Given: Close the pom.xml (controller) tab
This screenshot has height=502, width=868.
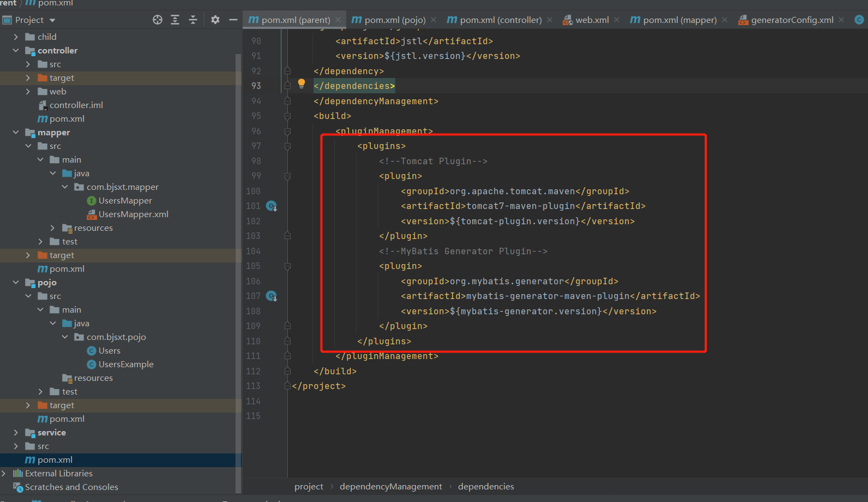Looking at the screenshot, I should [550, 20].
